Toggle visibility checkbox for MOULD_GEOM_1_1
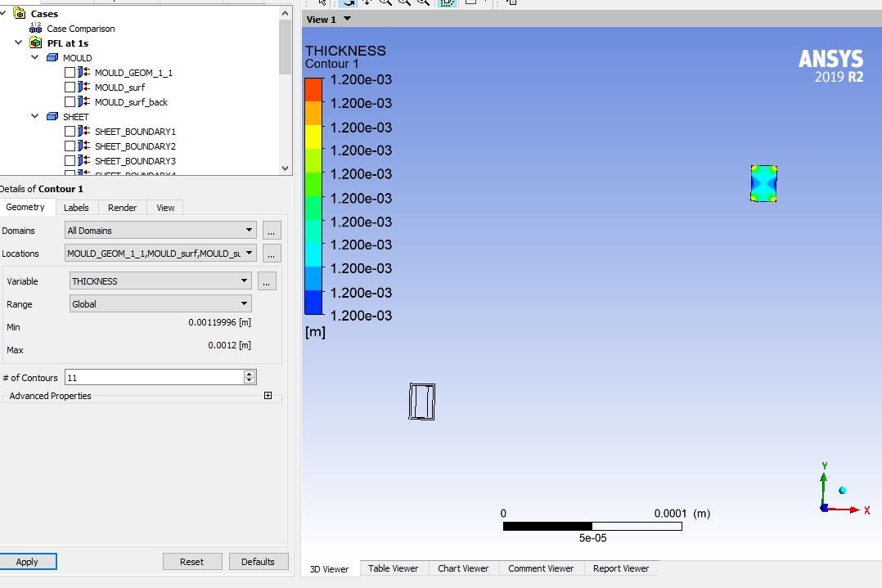The height and width of the screenshot is (588, 882). [70, 73]
